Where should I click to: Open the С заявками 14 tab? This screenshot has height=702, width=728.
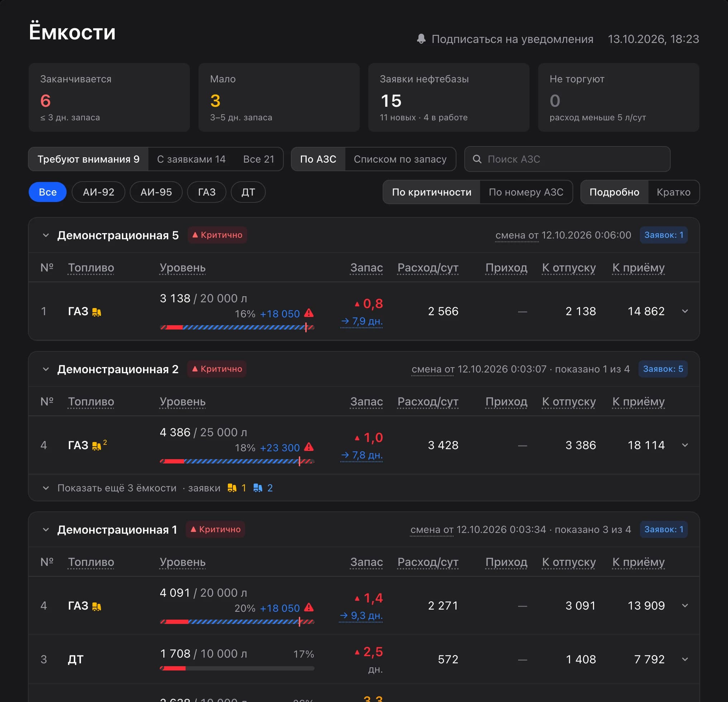click(x=191, y=159)
